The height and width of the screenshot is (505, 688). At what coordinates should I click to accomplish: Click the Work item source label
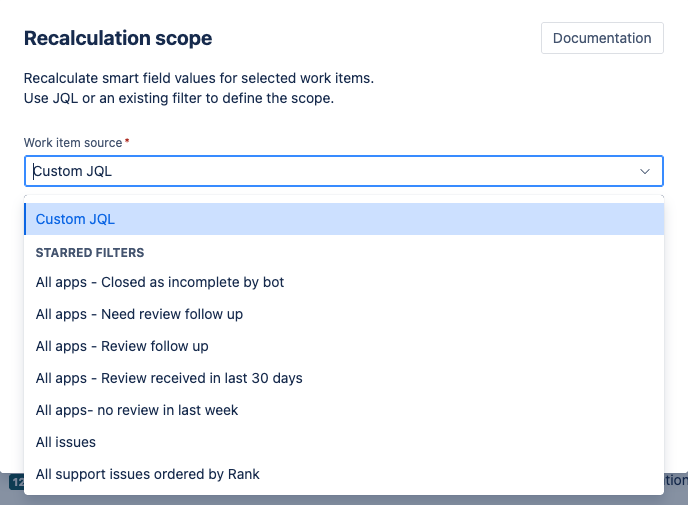[x=73, y=143]
